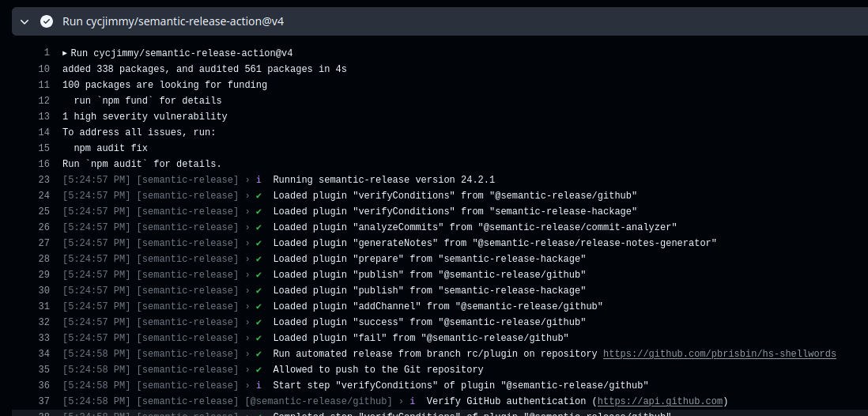Click the '1 high severity vulnerability' log text
The width and height of the screenshot is (868, 416).
(145, 116)
